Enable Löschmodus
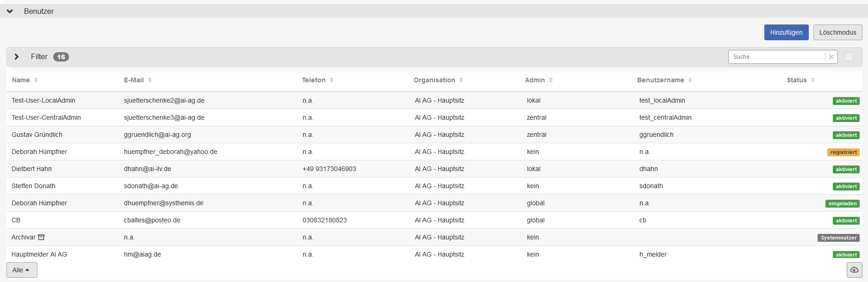Image resolution: width=868 pixels, height=282 pixels. coord(837,32)
